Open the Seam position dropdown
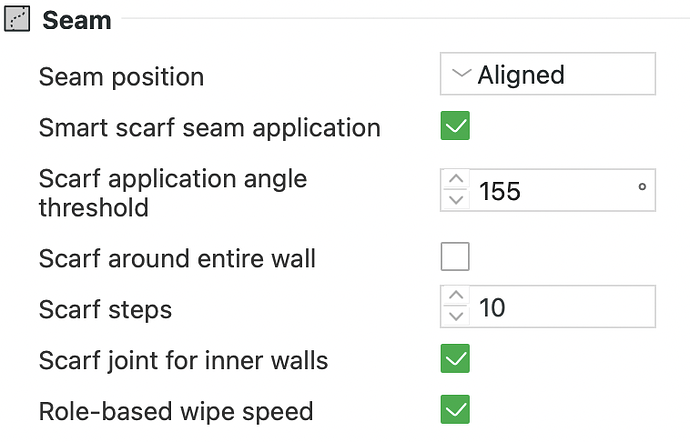The image size is (690, 442). pos(548,74)
